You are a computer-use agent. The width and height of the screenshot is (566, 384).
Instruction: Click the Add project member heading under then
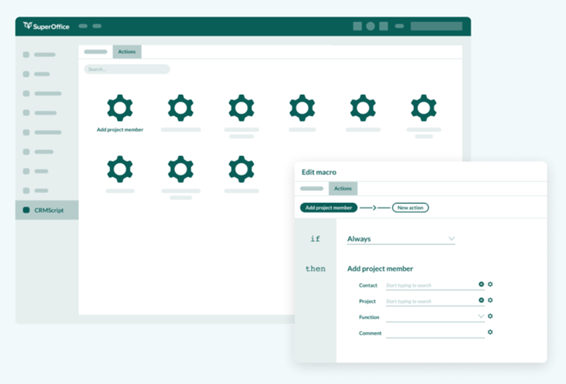click(x=380, y=269)
